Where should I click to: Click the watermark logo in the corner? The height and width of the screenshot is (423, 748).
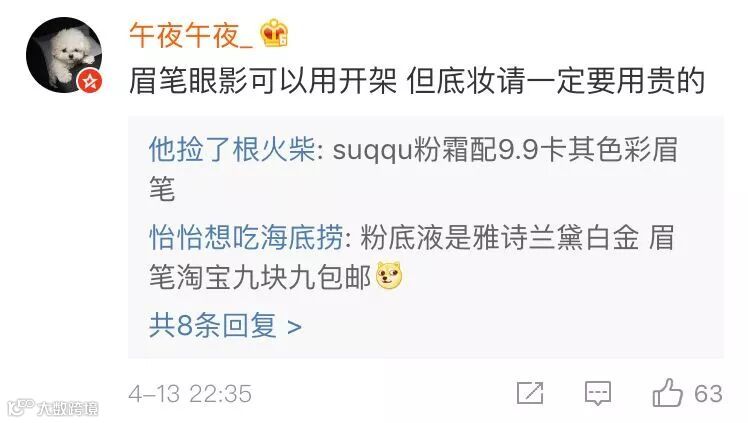[21, 407]
